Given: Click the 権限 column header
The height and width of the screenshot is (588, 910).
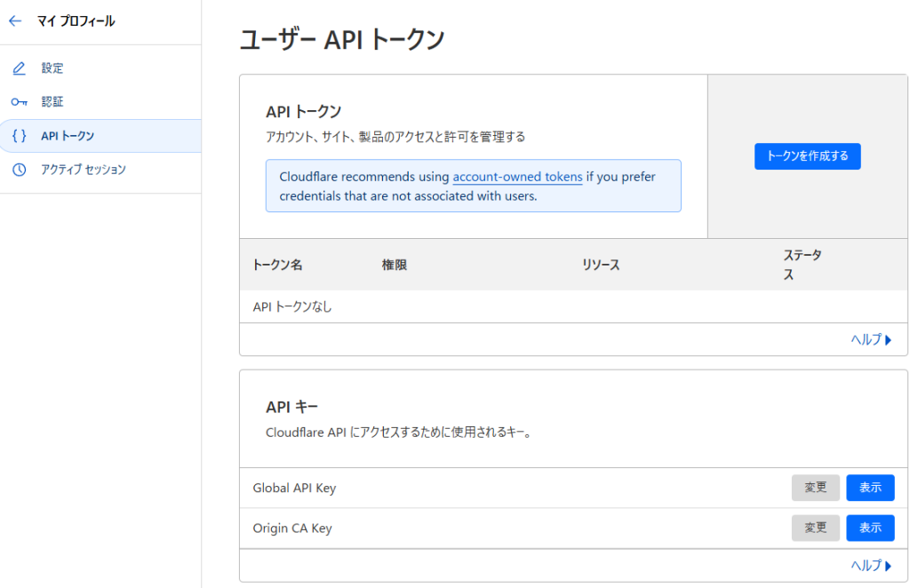Looking at the screenshot, I should tap(394, 265).
